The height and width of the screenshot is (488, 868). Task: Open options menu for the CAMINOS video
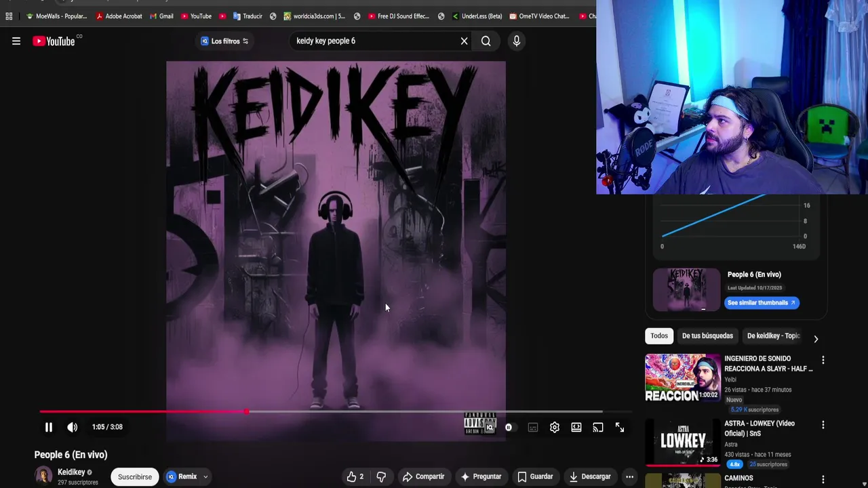coord(823,479)
